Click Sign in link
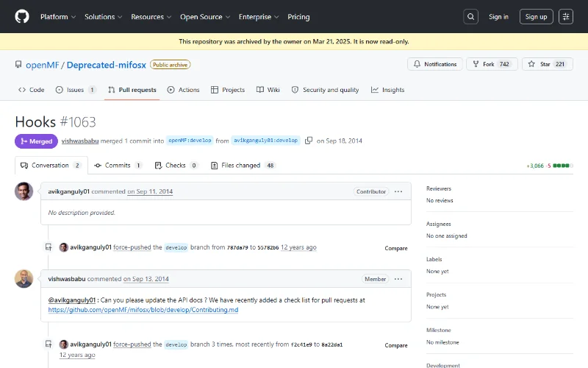This screenshot has height=368, width=588. click(498, 16)
